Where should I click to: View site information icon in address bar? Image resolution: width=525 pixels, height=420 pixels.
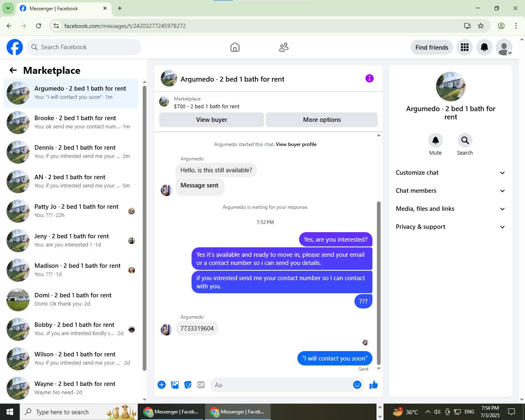(x=56, y=26)
